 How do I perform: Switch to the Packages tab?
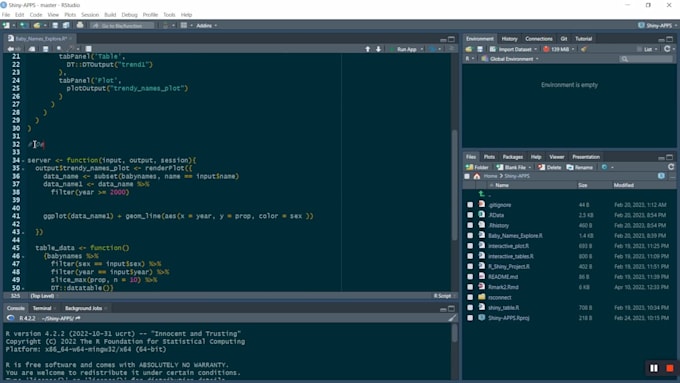512,157
